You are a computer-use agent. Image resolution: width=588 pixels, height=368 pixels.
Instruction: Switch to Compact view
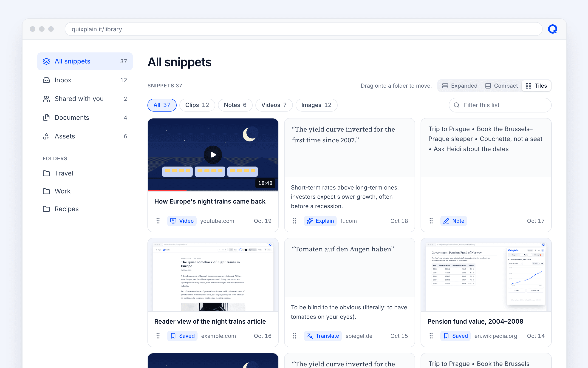(x=501, y=86)
